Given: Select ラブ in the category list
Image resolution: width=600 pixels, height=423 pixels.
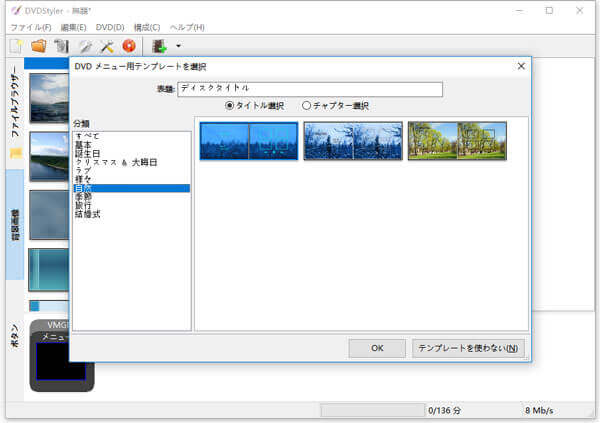Looking at the screenshot, I should [132, 171].
